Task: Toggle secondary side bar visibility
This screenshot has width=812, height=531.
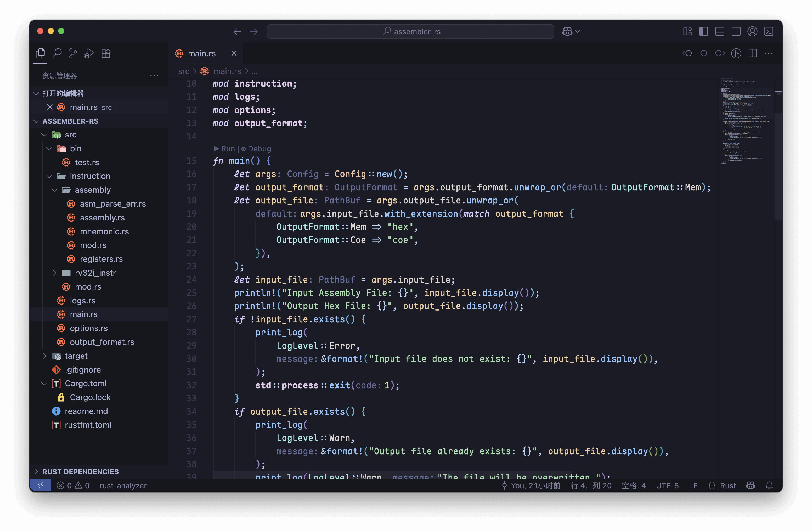Action: [x=736, y=31]
